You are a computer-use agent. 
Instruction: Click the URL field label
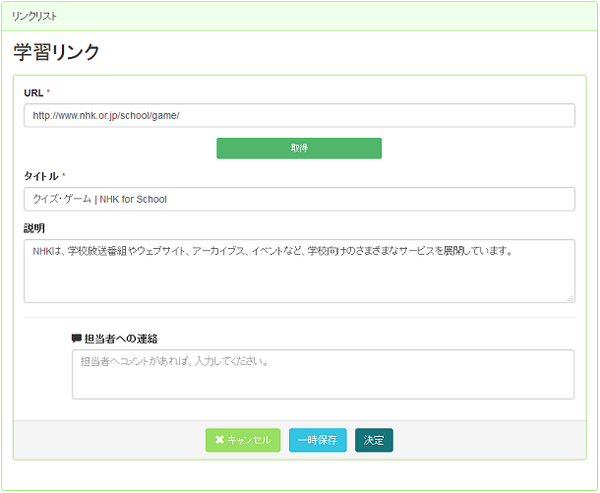click(34, 92)
